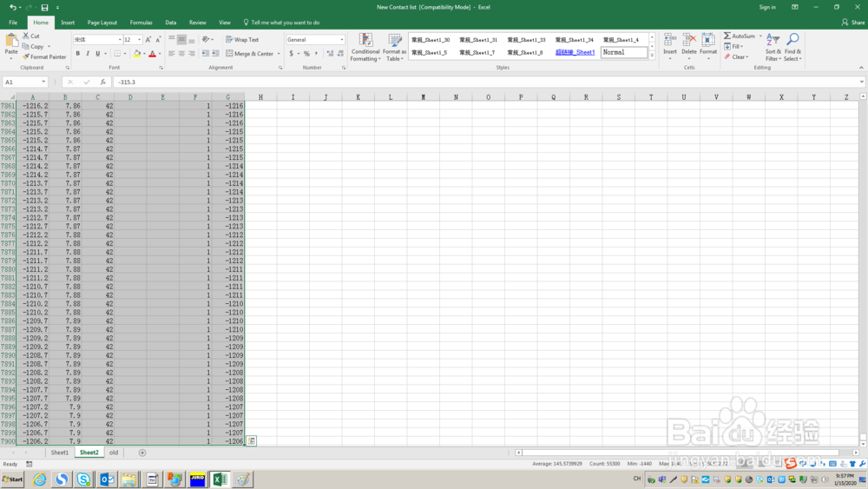Switch to the Data tab
This screenshot has height=489, width=868.
pyautogui.click(x=170, y=23)
